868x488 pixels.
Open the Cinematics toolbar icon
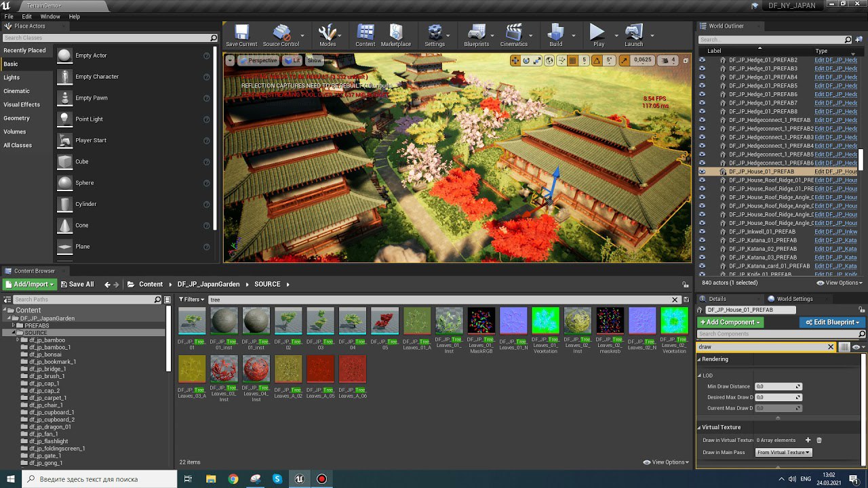[x=513, y=33]
